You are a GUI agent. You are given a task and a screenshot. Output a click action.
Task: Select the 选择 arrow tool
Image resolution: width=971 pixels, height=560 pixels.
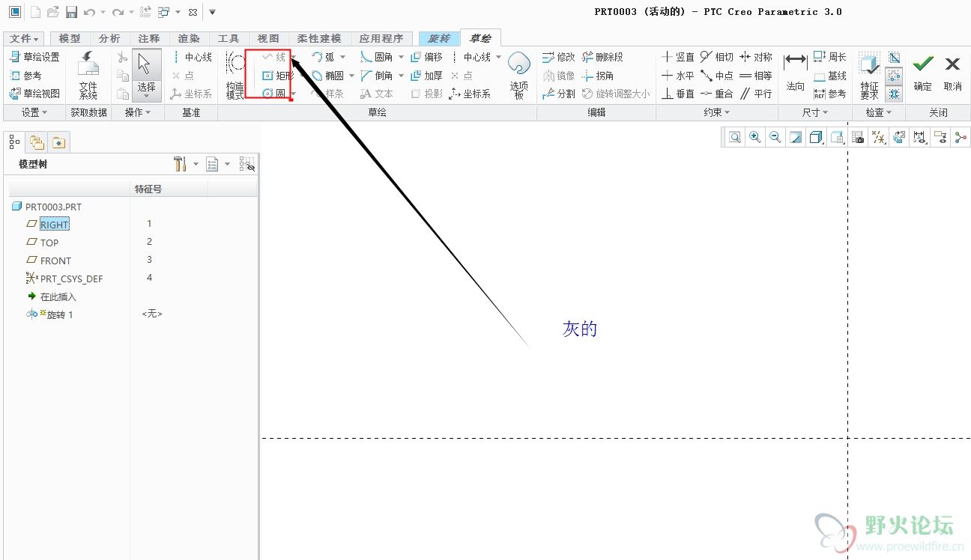[x=147, y=76]
